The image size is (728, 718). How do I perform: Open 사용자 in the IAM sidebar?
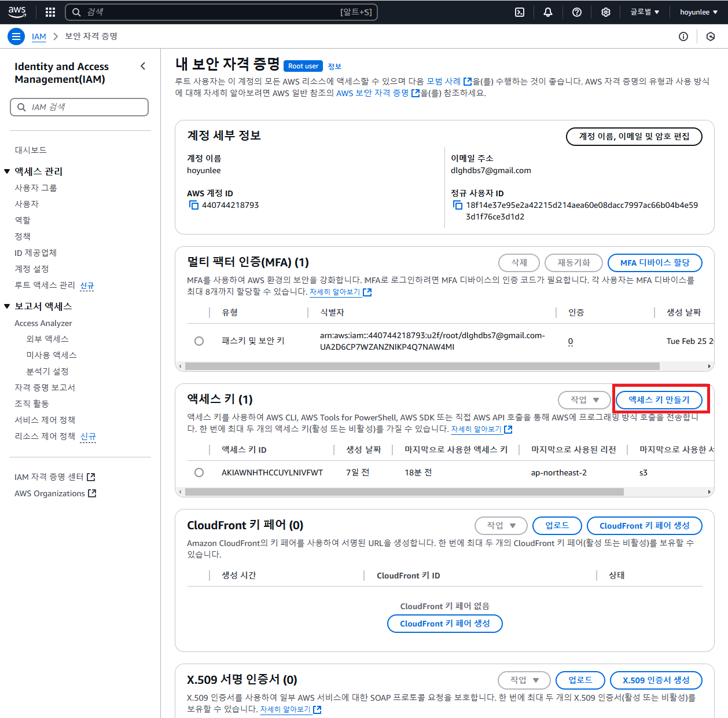27,204
